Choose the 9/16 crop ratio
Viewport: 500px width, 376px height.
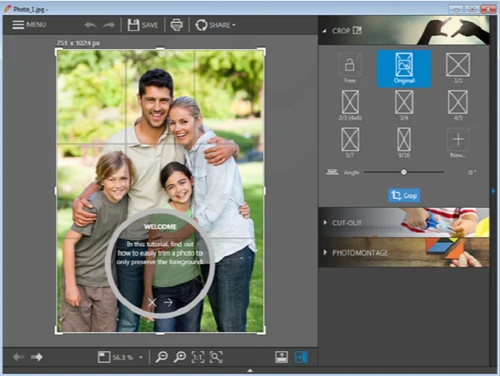(x=404, y=143)
